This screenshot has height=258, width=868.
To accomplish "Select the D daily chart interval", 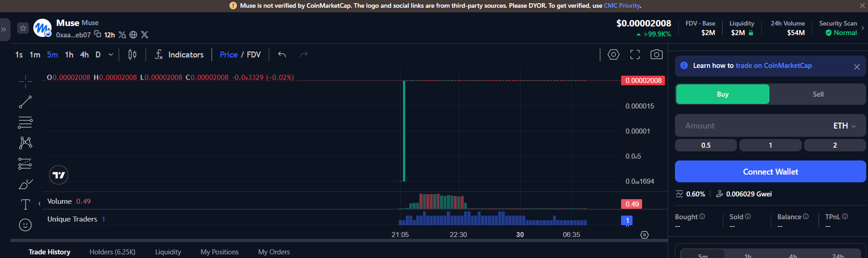I will coord(98,55).
